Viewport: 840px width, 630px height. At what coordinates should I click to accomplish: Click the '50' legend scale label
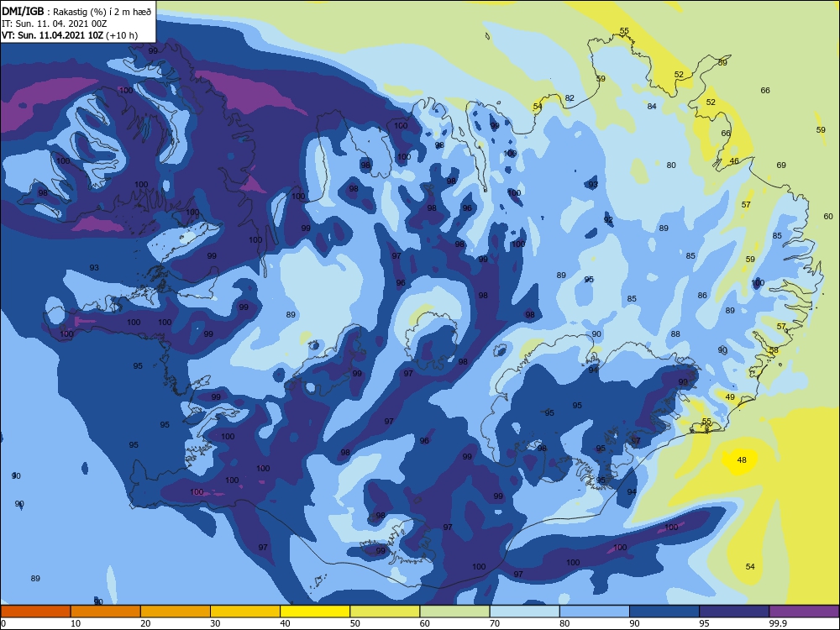click(354, 623)
